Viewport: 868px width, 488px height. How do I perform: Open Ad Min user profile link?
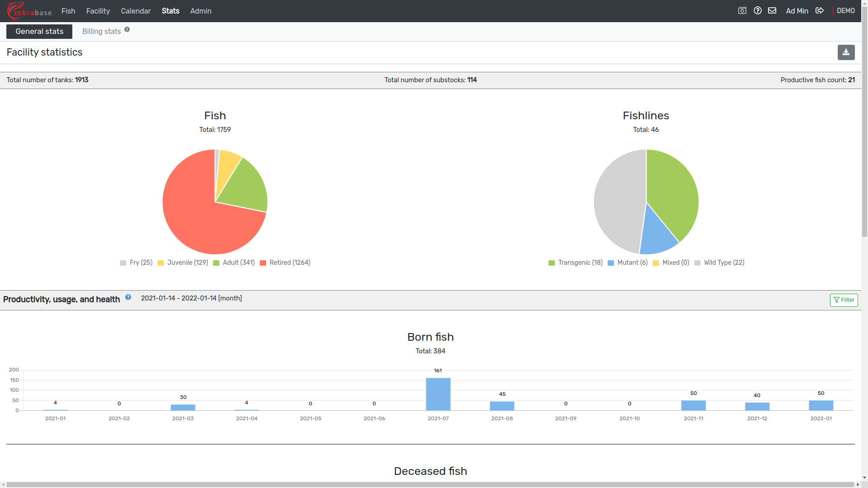click(x=797, y=11)
